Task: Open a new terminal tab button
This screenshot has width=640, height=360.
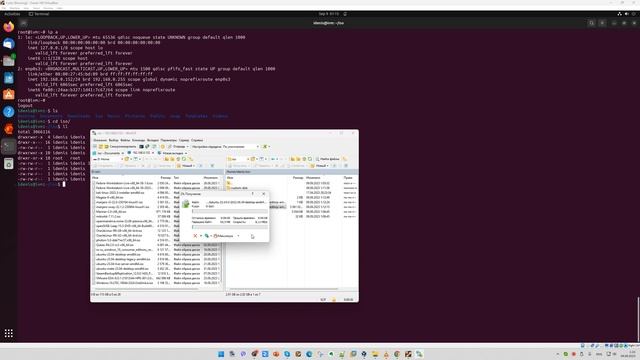Action: (x=23, y=23)
